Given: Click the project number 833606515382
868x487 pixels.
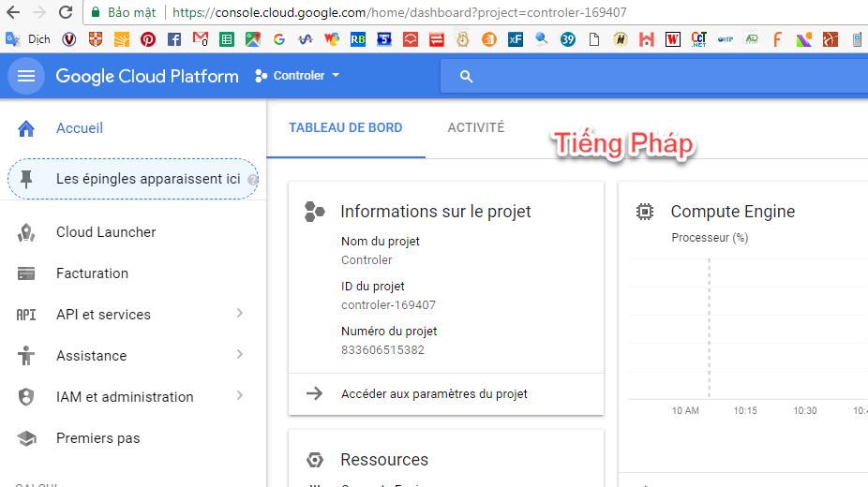Looking at the screenshot, I should click(383, 350).
